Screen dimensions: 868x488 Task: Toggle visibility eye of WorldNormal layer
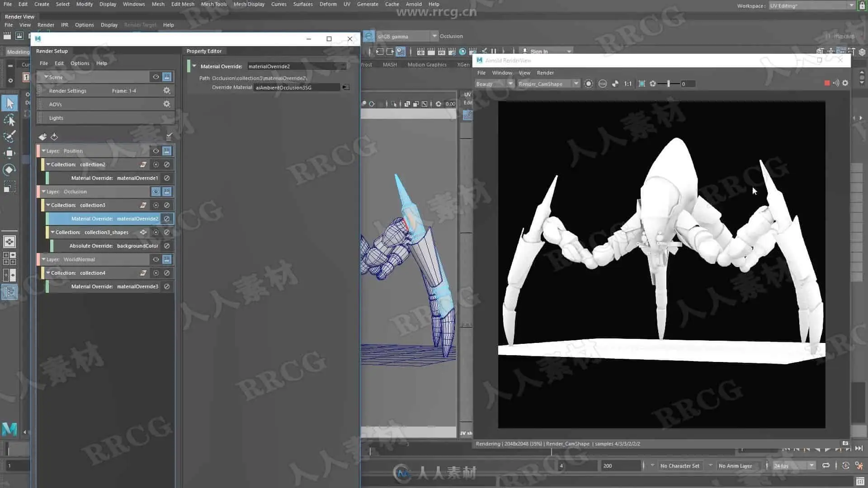coord(156,259)
